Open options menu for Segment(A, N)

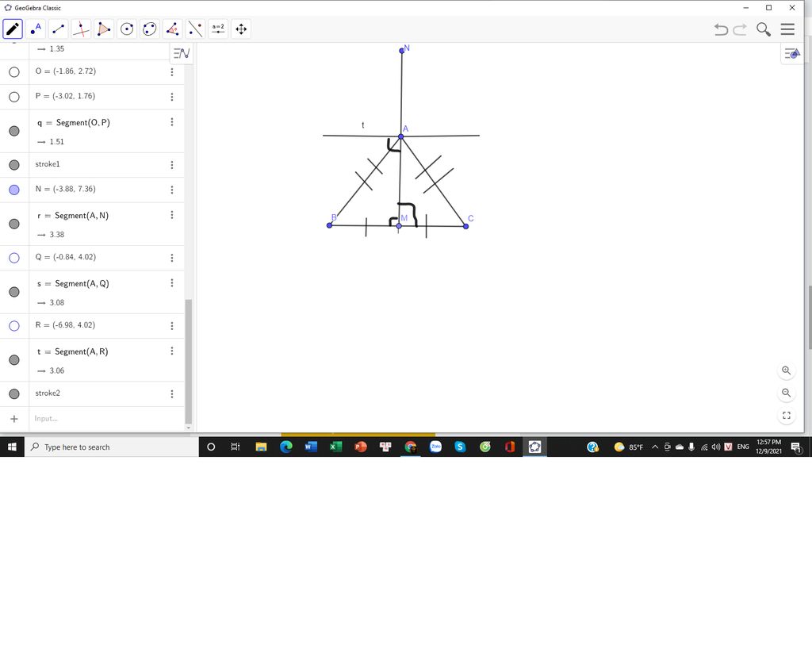pos(172,214)
